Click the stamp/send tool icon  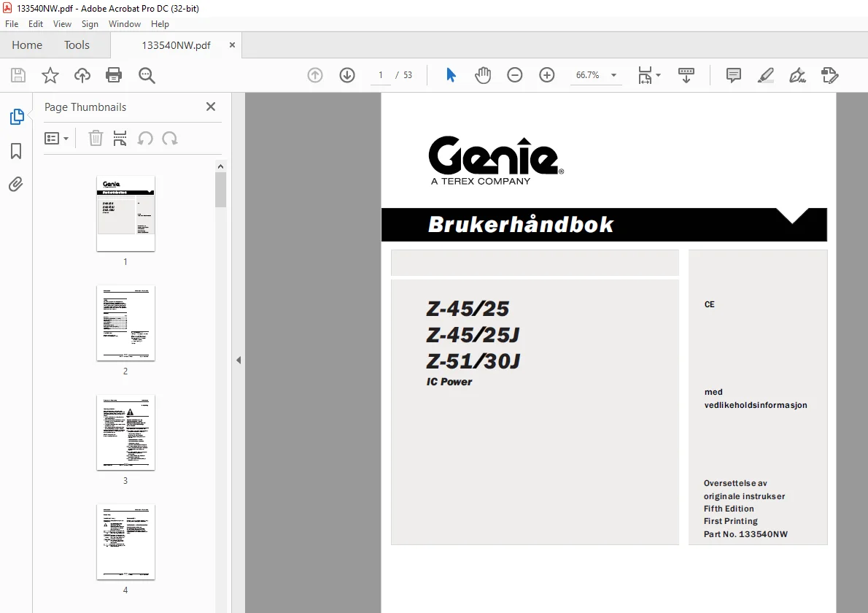click(830, 75)
